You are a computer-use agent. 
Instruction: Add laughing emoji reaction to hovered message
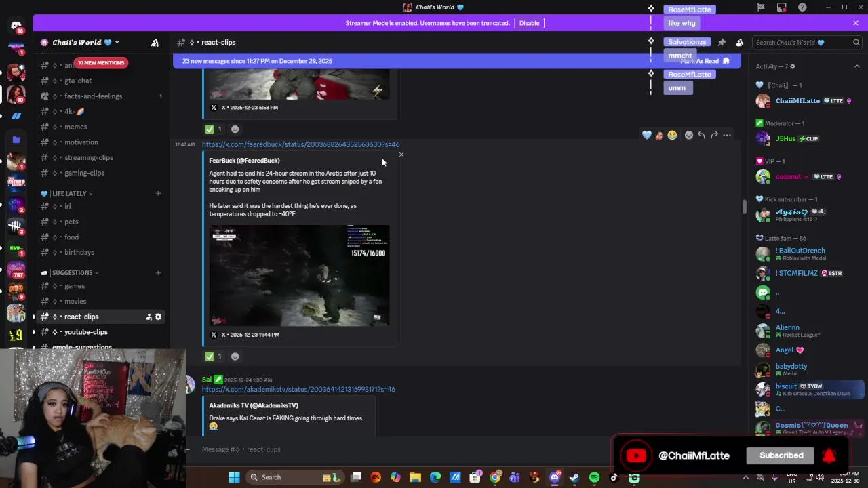pyautogui.click(x=672, y=135)
